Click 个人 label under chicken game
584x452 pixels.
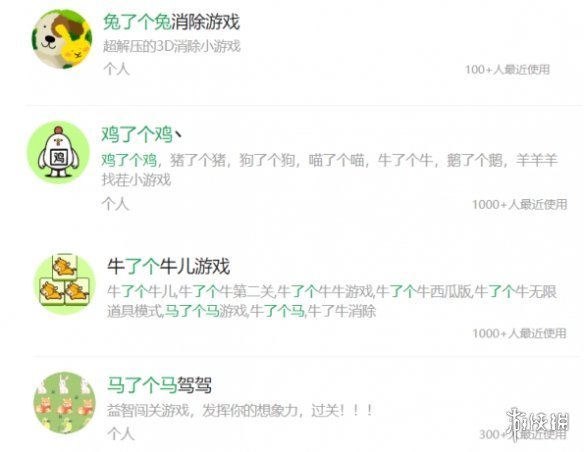(115, 204)
